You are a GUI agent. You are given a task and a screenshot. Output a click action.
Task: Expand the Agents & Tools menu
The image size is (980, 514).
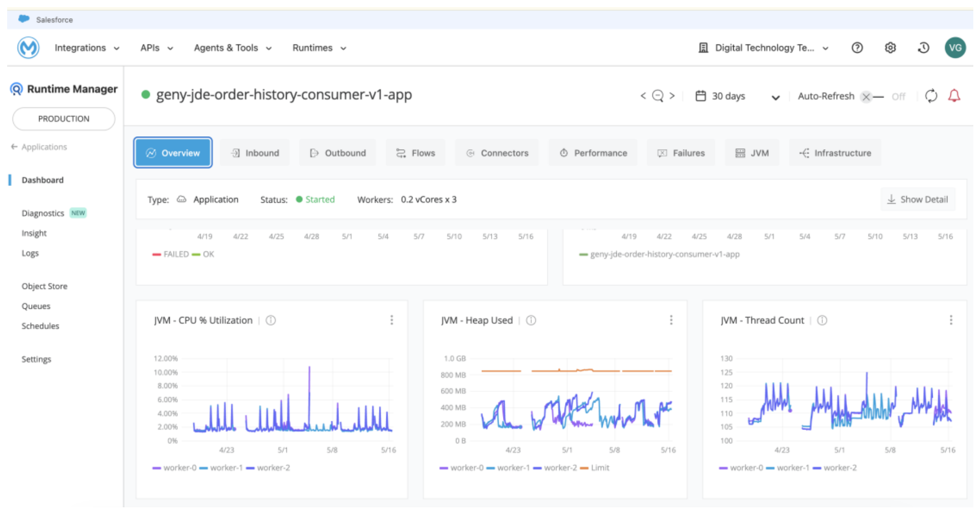pos(232,48)
